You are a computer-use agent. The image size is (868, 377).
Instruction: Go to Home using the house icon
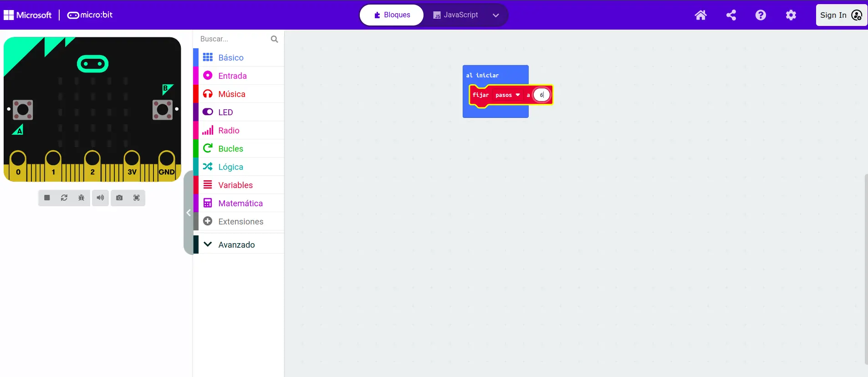point(700,15)
